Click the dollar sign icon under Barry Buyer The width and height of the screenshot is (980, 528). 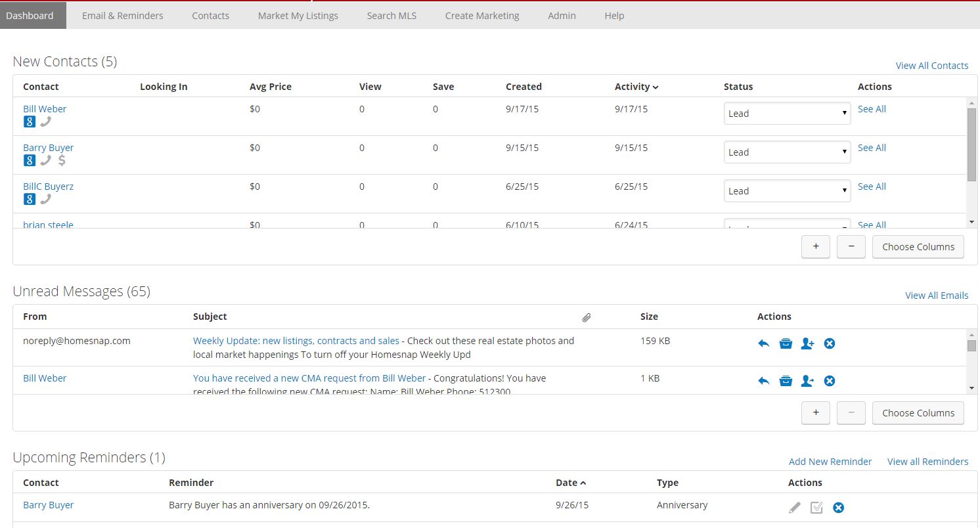62,160
